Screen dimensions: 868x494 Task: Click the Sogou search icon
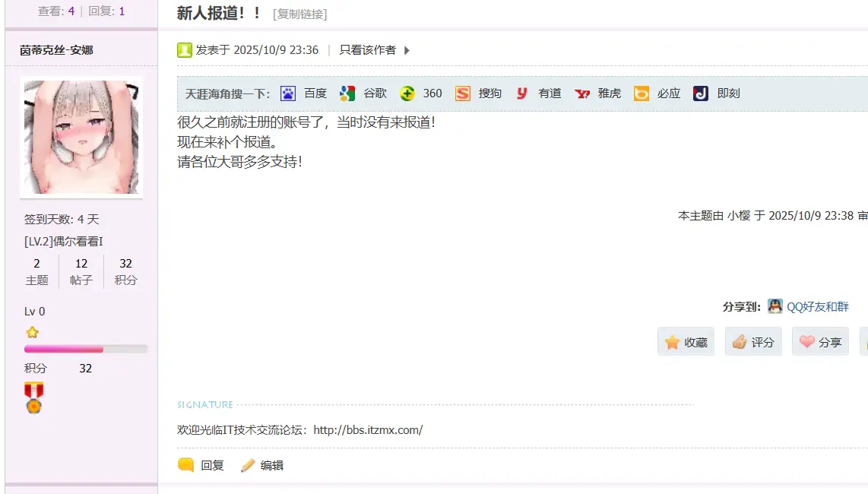click(x=463, y=93)
